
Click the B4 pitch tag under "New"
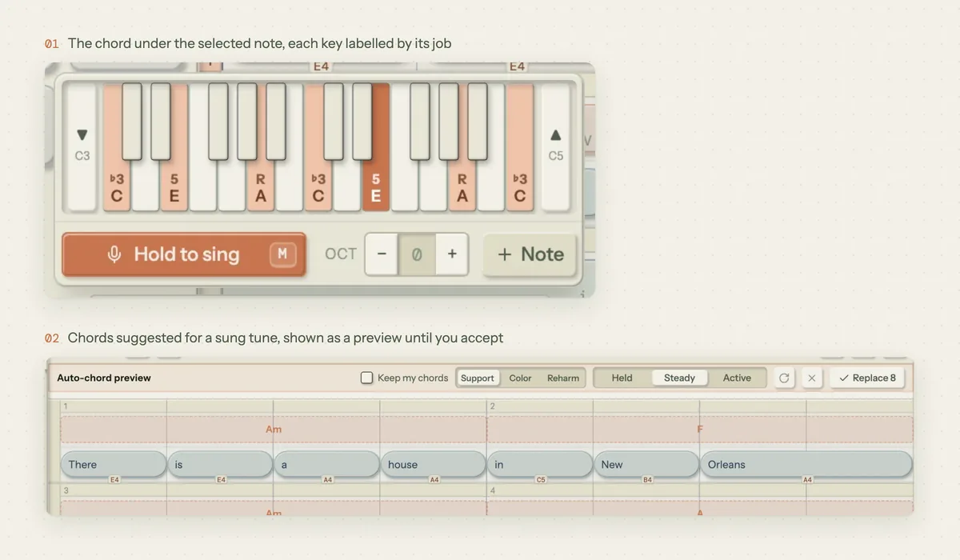(647, 480)
